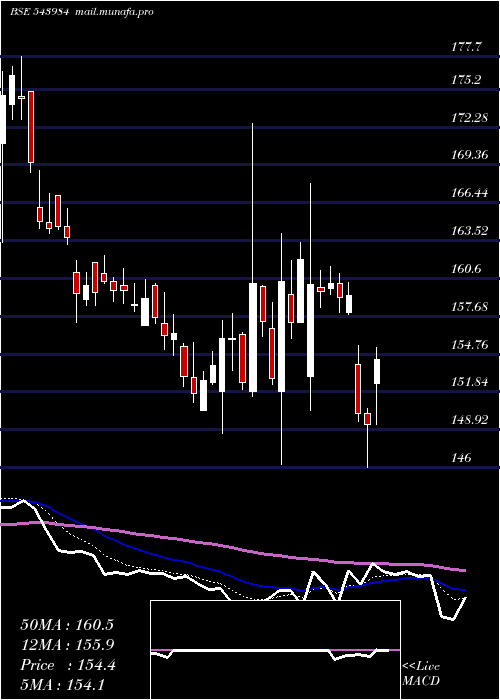
Task: Click the 166.44 price axis label
Action: point(470,193)
